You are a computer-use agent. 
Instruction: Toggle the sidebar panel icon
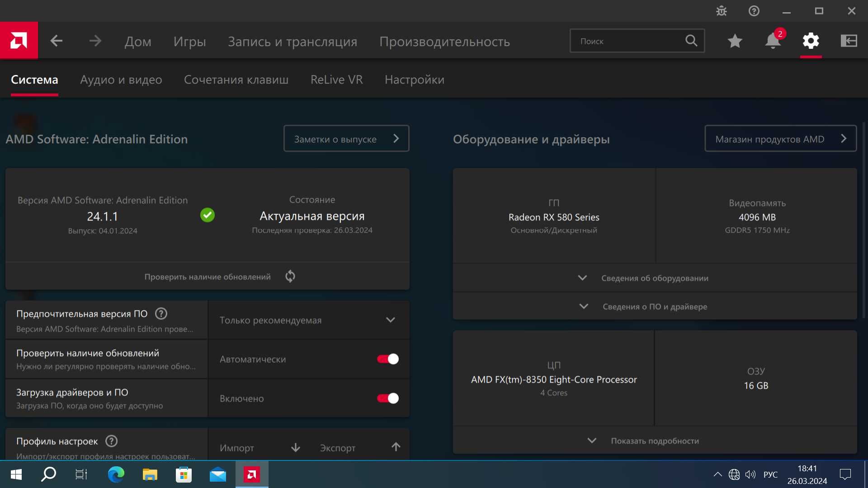[x=849, y=41]
